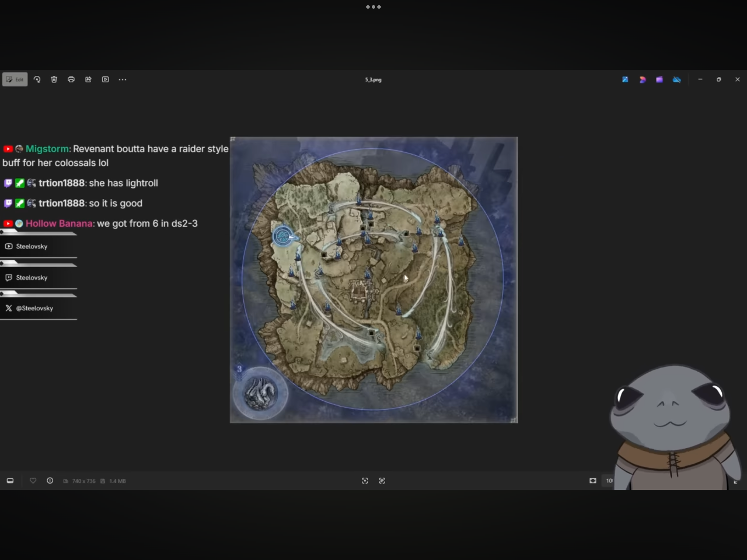Click the three dots at top center
Screen dimensions: 747x560
point(373,7)
